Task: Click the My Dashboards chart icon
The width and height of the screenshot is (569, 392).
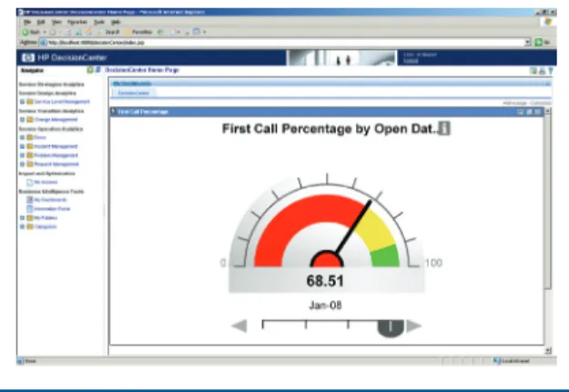Action: 30,200
